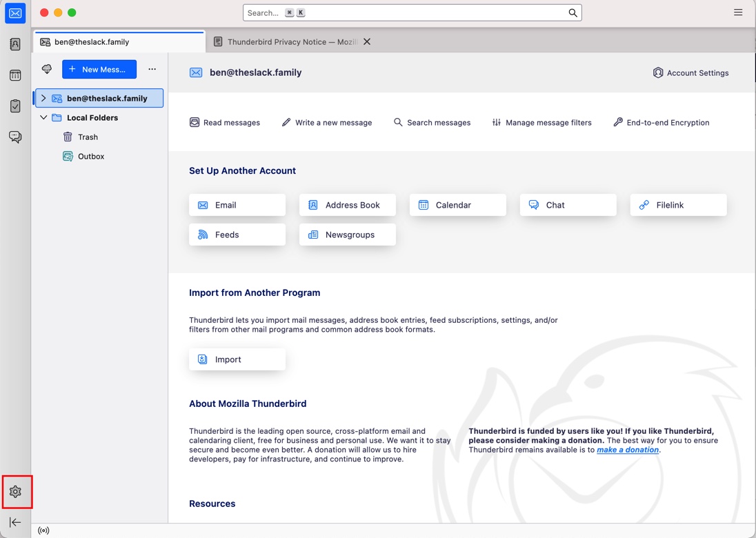
Task: Get messages cloud download icon
Action: [47, 69]
